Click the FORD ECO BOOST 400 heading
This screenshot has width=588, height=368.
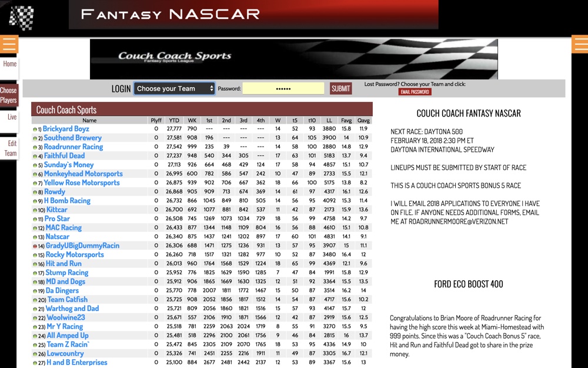(469, 284)
